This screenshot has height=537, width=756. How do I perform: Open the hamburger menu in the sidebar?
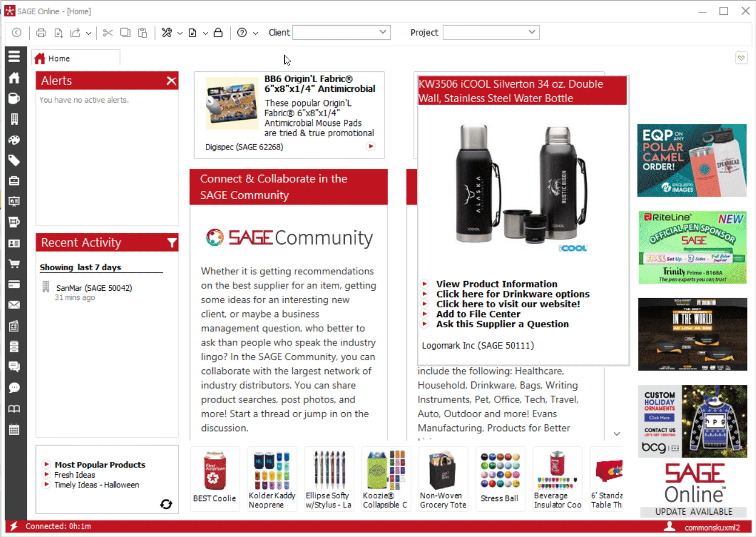pos(14,56)
